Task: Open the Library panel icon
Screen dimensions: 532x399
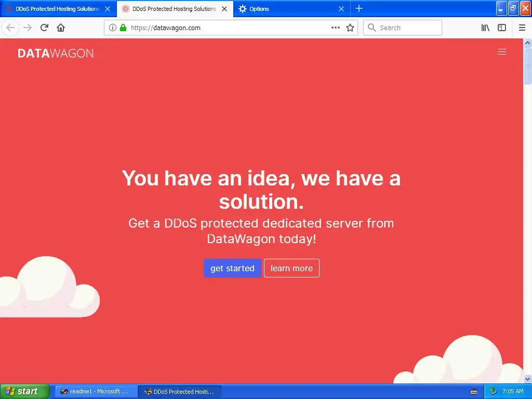Action: click(x=485, y=28)
